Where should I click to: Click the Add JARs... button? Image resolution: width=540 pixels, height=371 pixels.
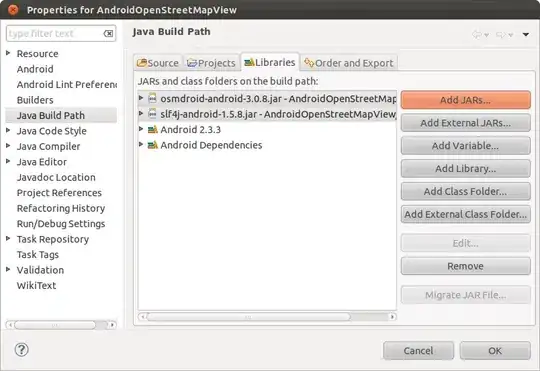(x=466, y=100)
